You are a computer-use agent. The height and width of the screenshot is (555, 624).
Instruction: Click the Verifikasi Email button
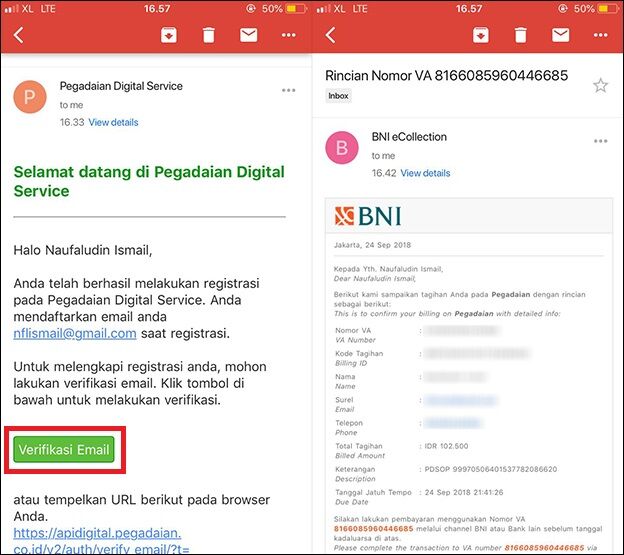[64, 450]
